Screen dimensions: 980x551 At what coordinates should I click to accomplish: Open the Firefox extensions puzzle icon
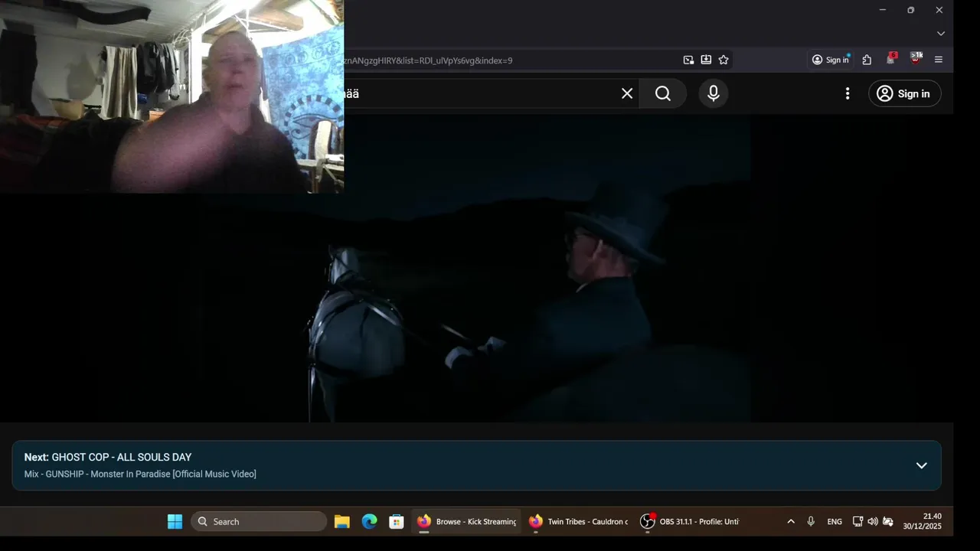(867, 60)
